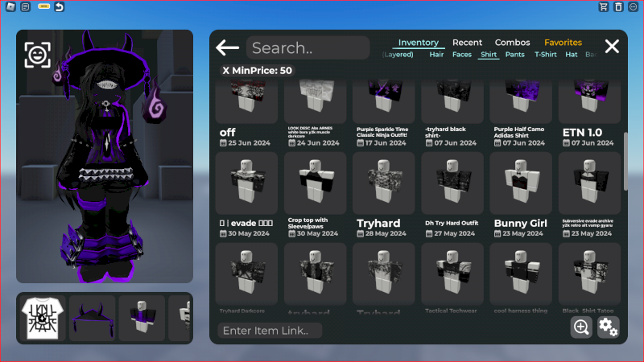
Task: Choose Subversive evade archive shirt
Action: point(589,183)
